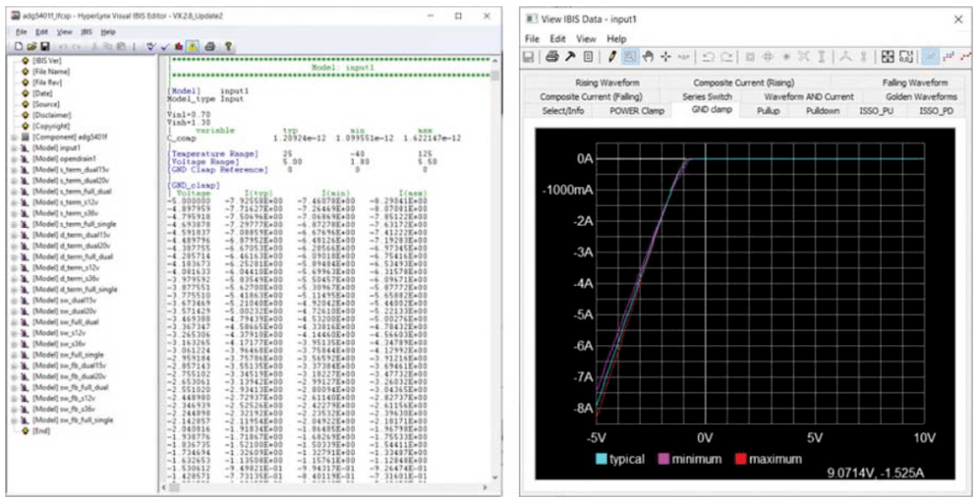Image resolution: width=980 pixels, height=503 pixels.
Task: Expand the [Component] adg5401f tree node
Action: (x=14, y=137)
